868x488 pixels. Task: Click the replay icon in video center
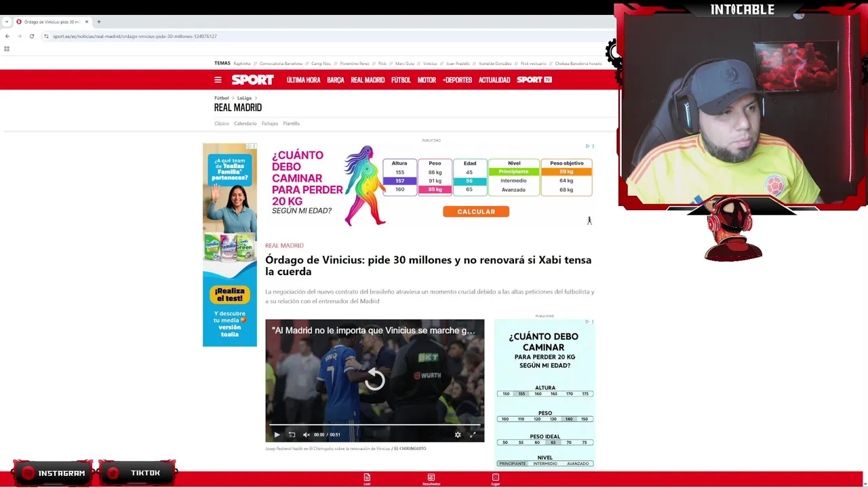375,380
